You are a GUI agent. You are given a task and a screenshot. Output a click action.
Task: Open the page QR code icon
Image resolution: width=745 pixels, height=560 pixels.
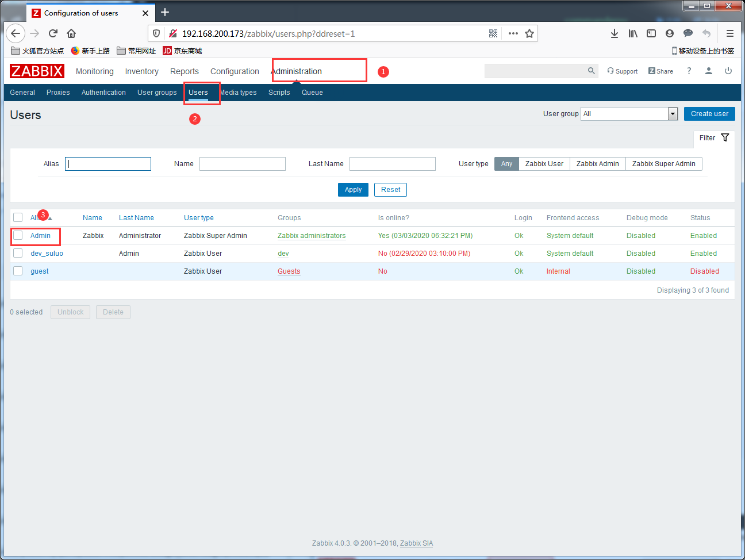(x=493, y=33)
